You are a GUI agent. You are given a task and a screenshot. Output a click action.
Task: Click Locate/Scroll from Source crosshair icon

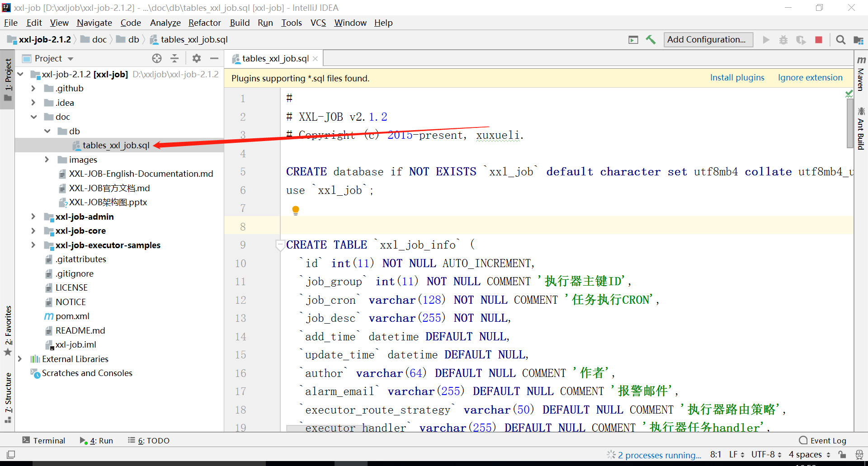(x=157, y=58)
